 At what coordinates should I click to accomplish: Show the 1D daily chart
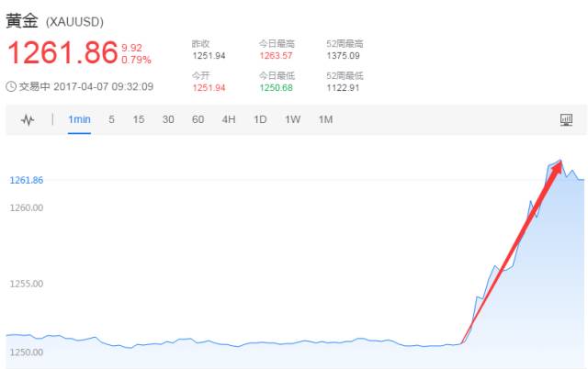click(x=260, y=120)
